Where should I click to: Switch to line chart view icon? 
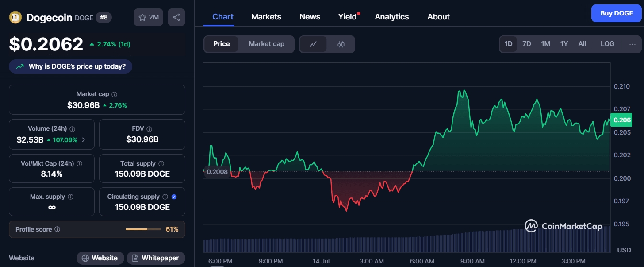pos(313,44)
